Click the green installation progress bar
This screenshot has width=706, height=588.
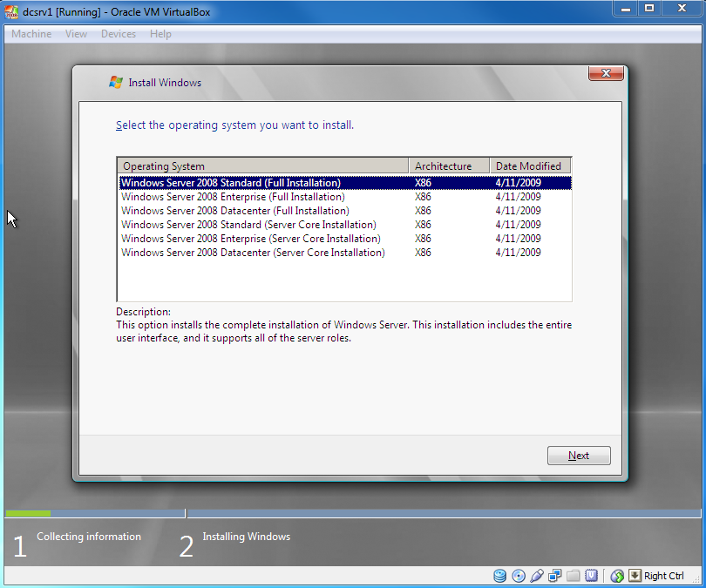pyautogui.click(x=26, y=513)
